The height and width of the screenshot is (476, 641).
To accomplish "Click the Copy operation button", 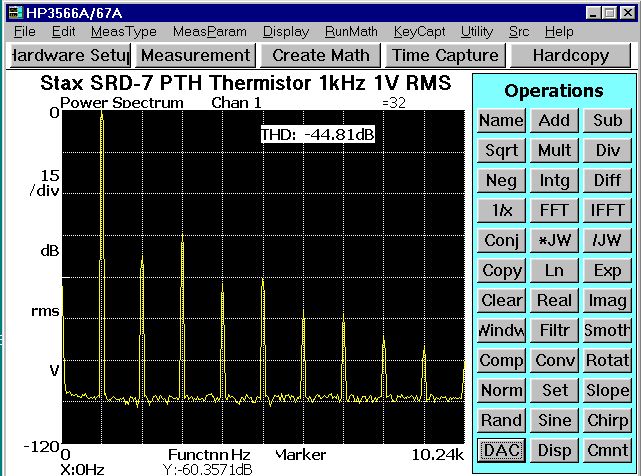I will tap(501, 270).
